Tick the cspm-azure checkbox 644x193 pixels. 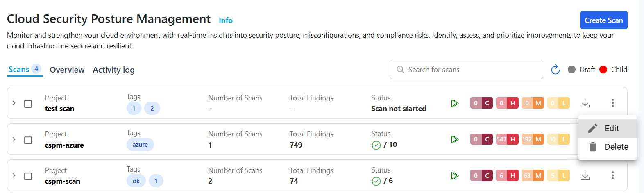[28, 140]
